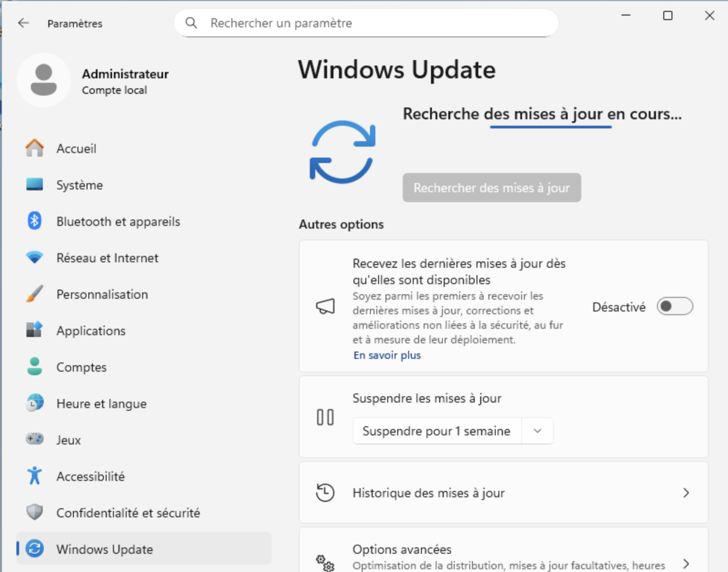Click the megaphone icon for latest updates

(x=325, y=306)
